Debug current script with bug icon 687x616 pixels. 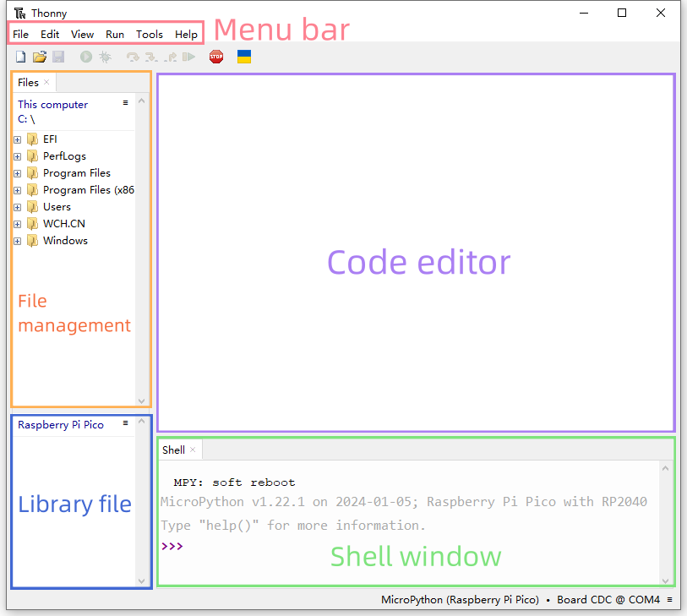(x=105, y=57)
